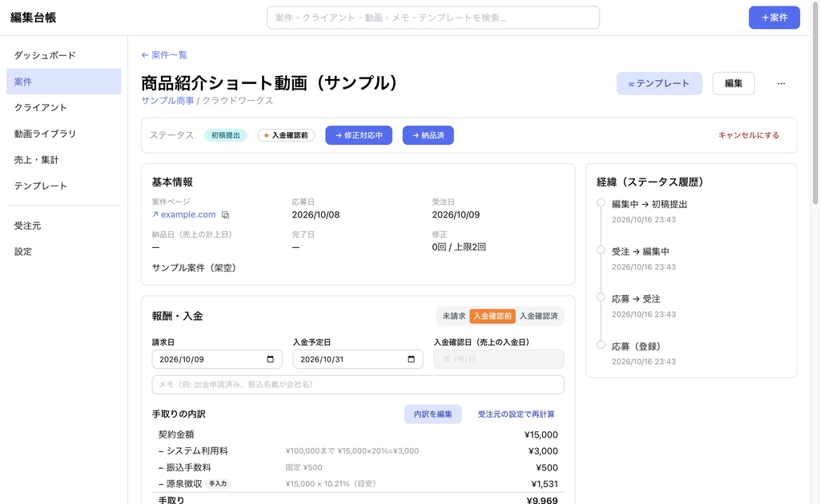
Task: Focus the top search field
Action: 433,18
